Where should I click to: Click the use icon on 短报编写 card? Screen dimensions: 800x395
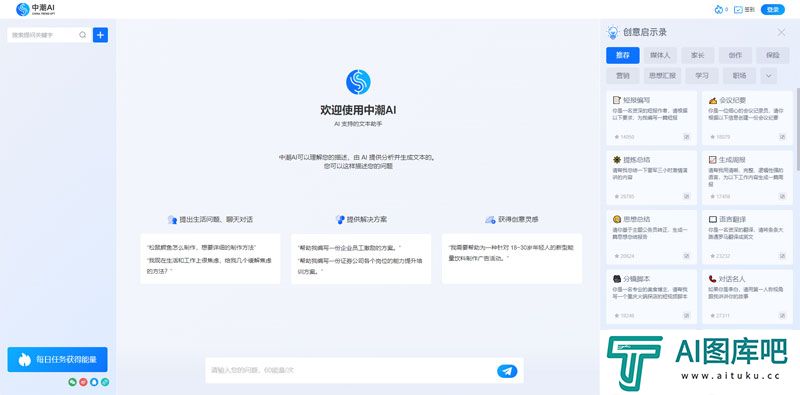click(x=686, y=137)
